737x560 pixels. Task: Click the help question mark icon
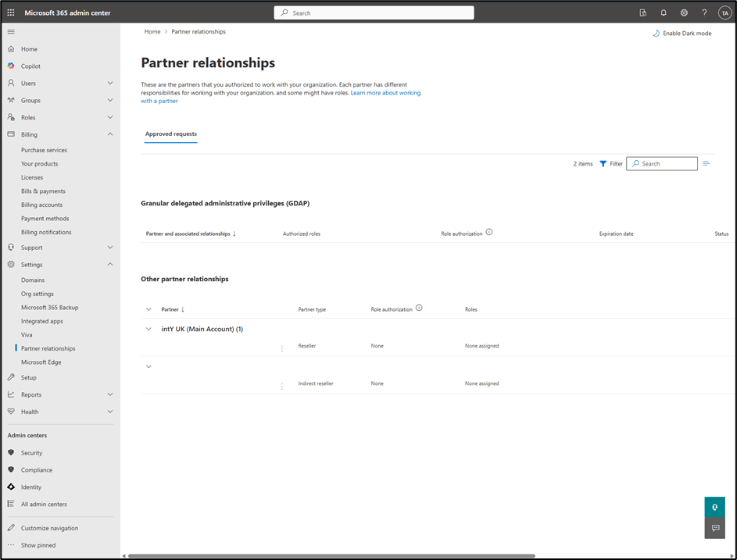704,12
